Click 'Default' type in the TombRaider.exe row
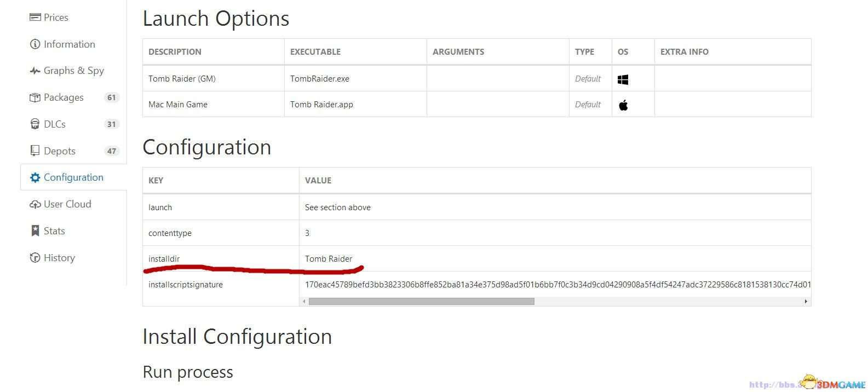This screenshot has width=868, height=392. pos(588,79)
